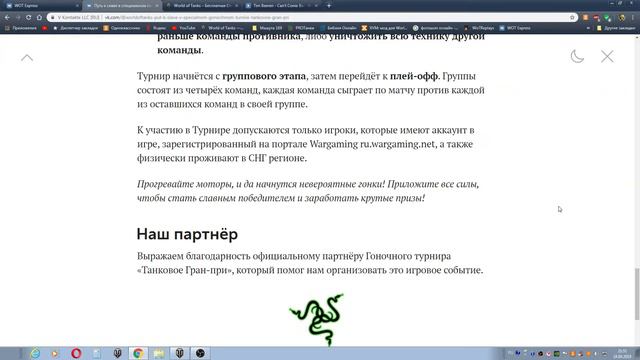This screenshot has height=360, width=640.
Task: Open the PROТанки bookmark
Action: coord(301,28)
